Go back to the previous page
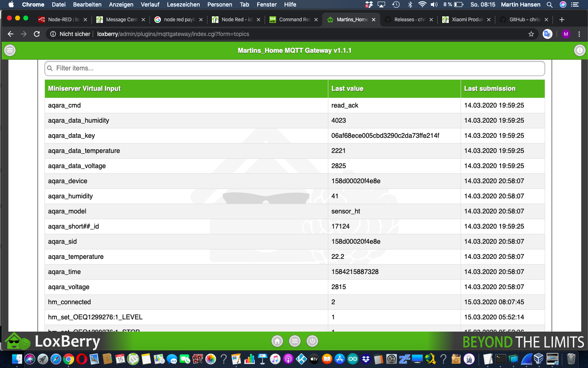588x368 pixels. click(x=11, y=34)
